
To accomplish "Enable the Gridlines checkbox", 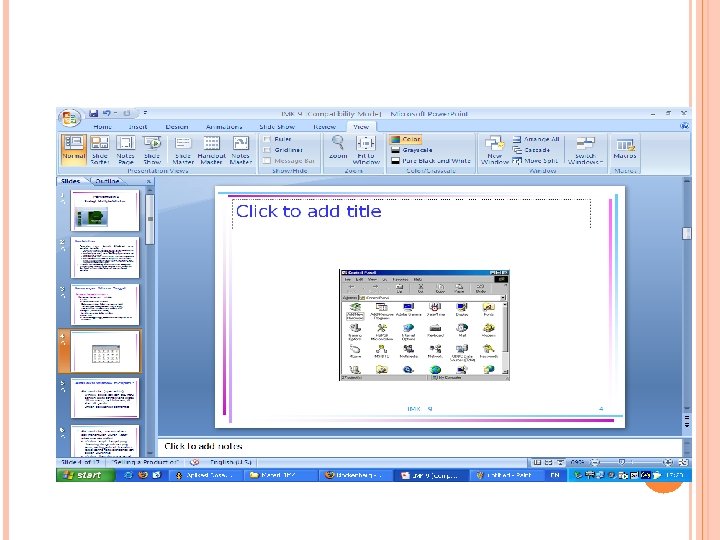I will [267, 150].
